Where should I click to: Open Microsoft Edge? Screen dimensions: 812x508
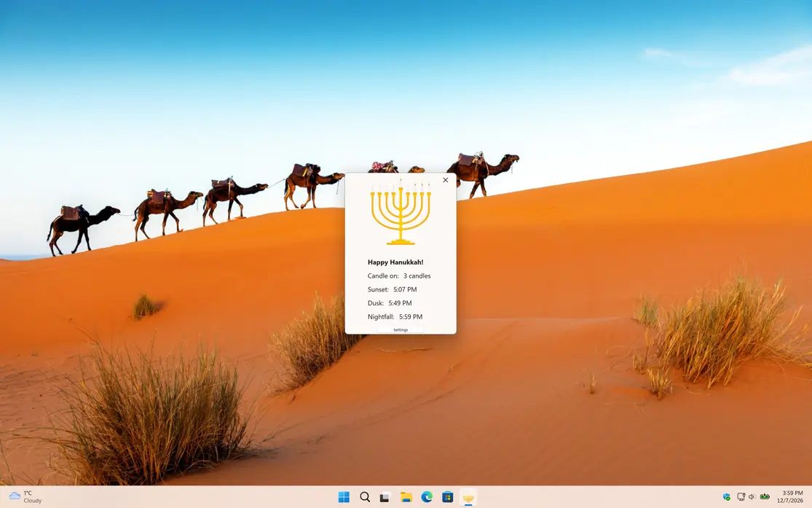click(x=427, y=496)
